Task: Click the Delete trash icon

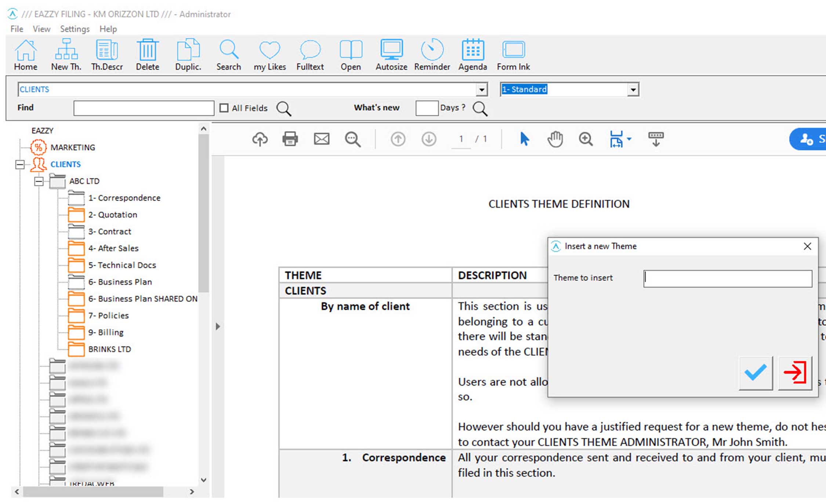Action: tap(148, 55)
